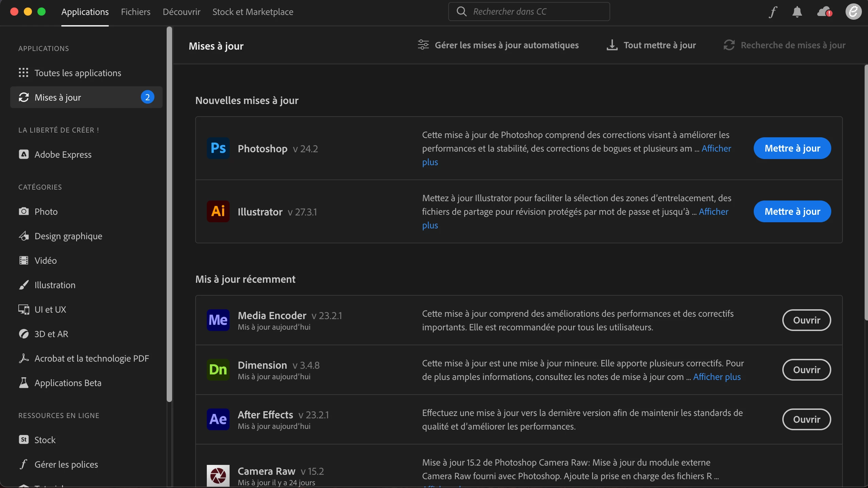Open the user profile avatar
868x488 pixels.
[853, 12]
